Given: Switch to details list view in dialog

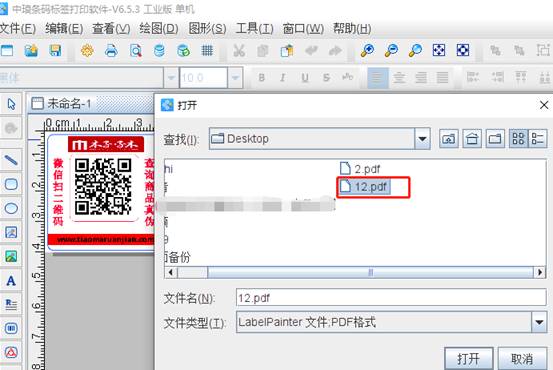Looking at the screenshot, I should point(537,139).
